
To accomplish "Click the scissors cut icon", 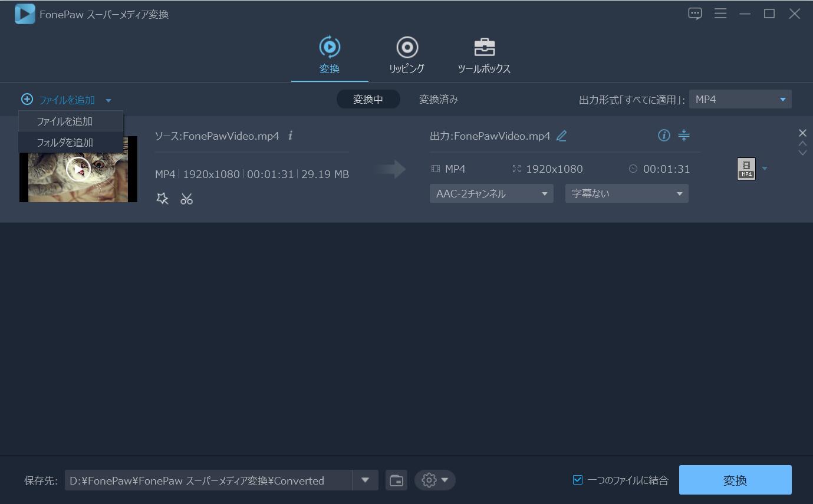I will tap(187, 199).
